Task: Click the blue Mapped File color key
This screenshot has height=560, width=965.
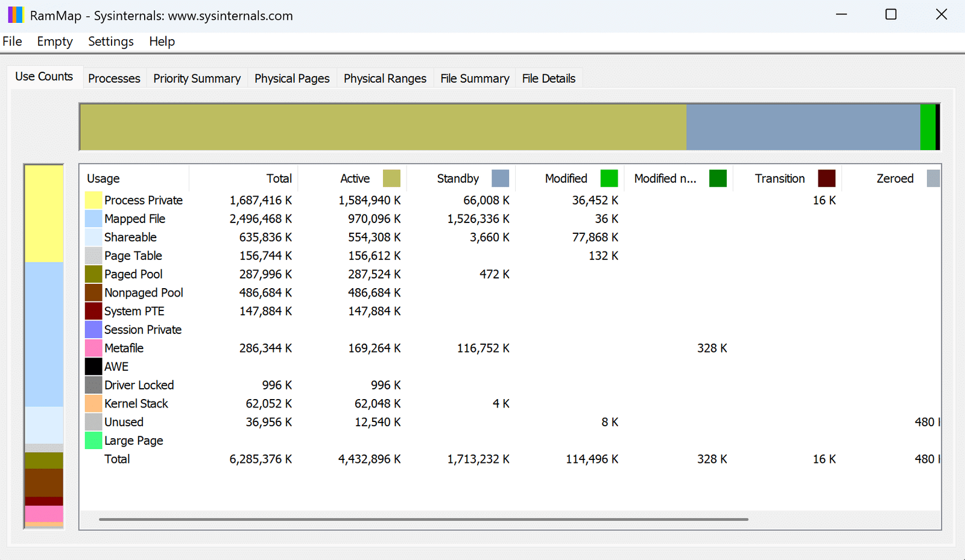Action: pyautogui.click(x=93, y=218)
